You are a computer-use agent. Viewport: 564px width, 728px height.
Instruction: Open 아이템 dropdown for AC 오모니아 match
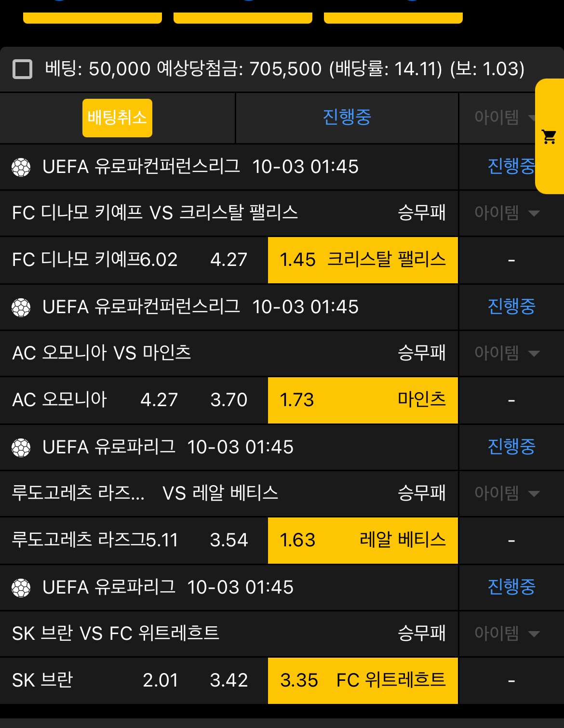pos(507,353)
